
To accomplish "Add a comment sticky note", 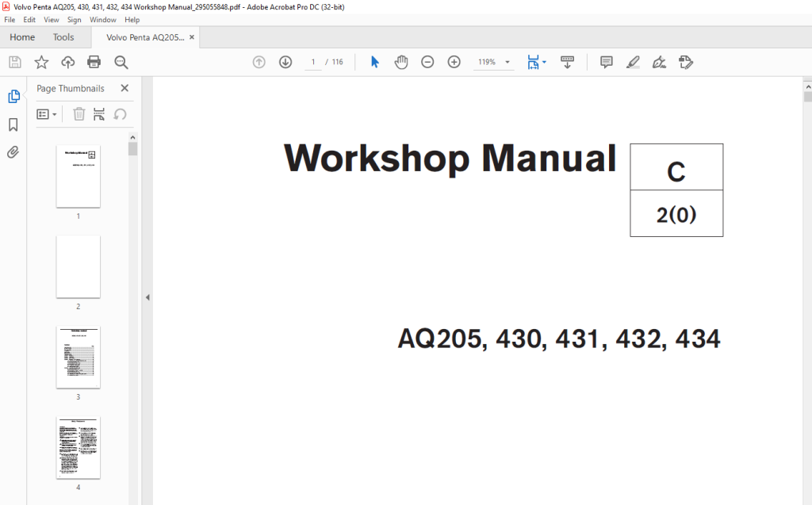I will pos(607,62).
